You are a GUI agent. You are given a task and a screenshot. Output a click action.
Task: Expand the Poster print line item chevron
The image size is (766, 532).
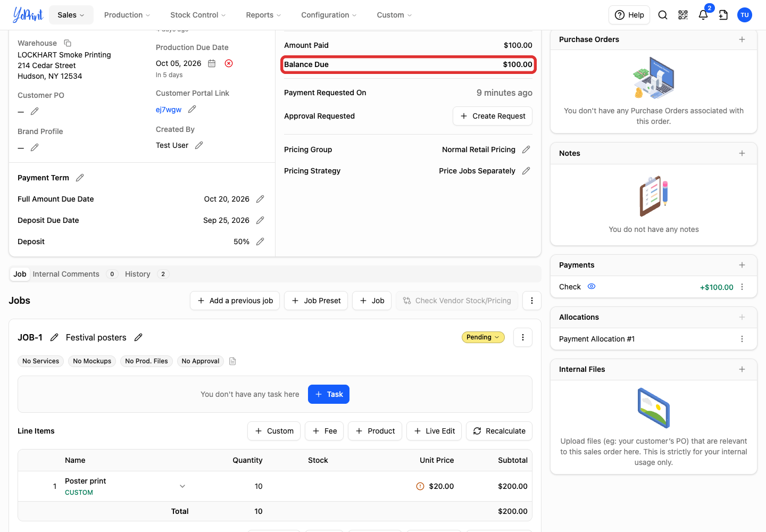coord(182,486)
